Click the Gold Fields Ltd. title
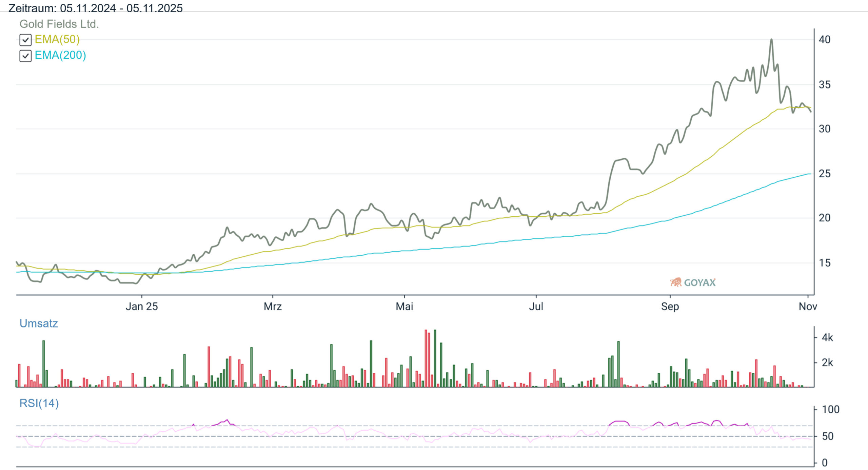 point(59,24)
